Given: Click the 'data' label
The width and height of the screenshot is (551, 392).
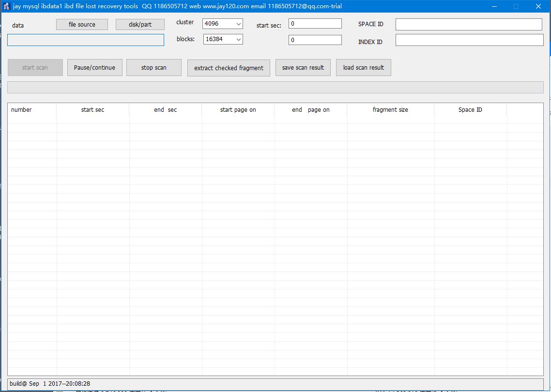Looking at the screenshot, I should [x=18, y=26].
